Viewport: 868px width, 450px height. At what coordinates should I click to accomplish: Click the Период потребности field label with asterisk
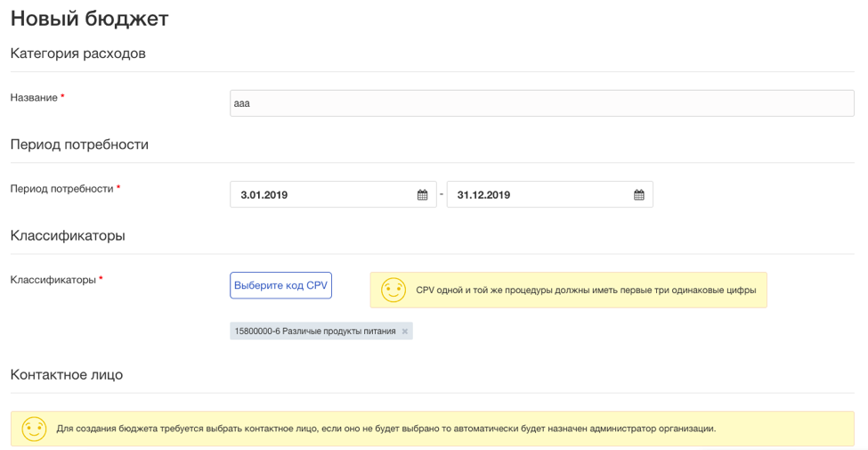point(65,189)
